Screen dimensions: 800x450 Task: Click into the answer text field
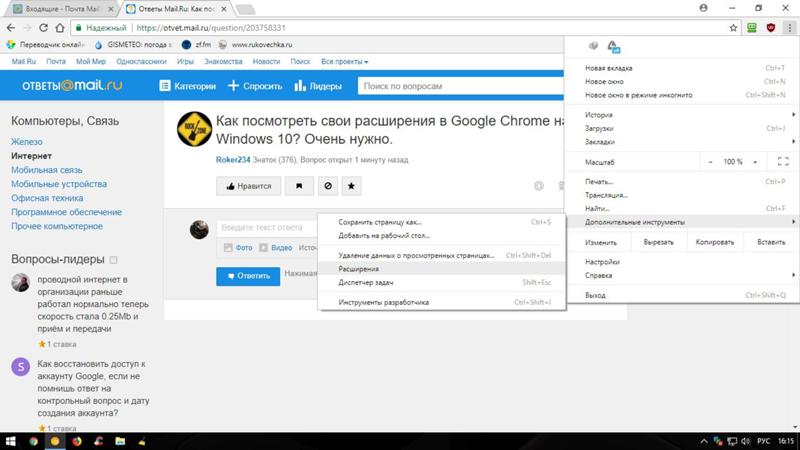267,228
